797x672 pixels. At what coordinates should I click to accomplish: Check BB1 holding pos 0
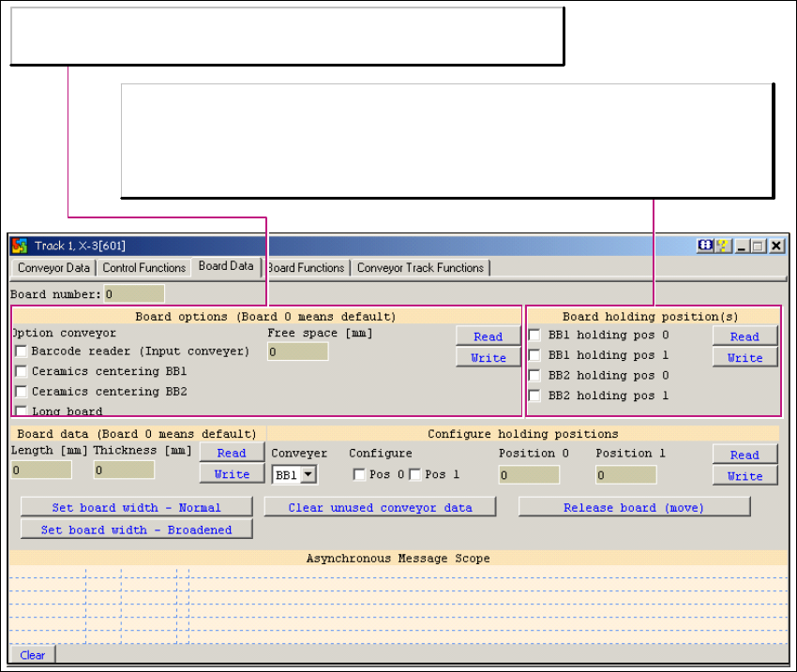click(534, 335)
